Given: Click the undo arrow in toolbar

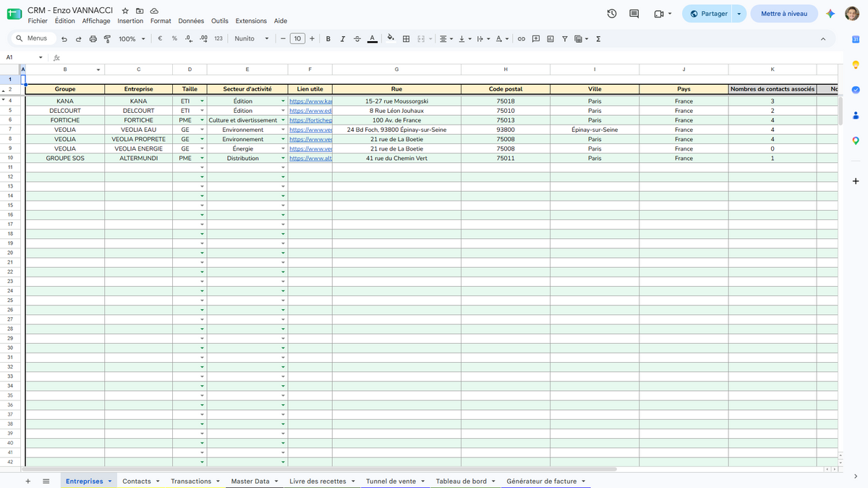Looking at the screenshot, I should coord(64,39).
